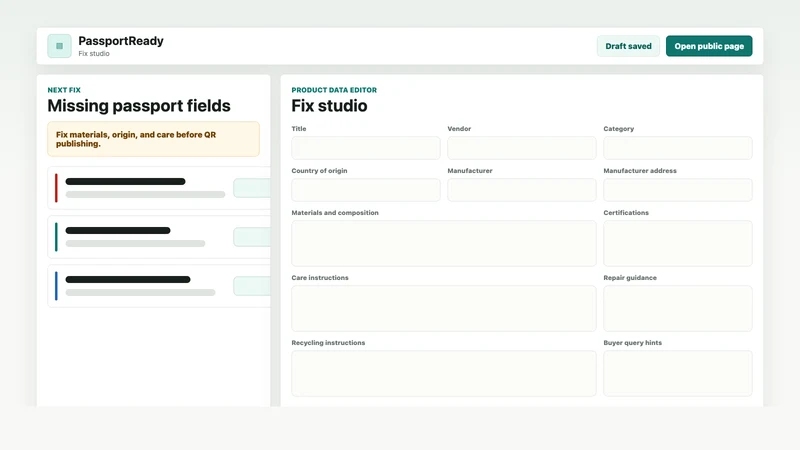Click the 'PRODUCT DATA EDITOR' label
This screenshot has height=450, width=800.
pyautogui.click(x=334, y=90)
